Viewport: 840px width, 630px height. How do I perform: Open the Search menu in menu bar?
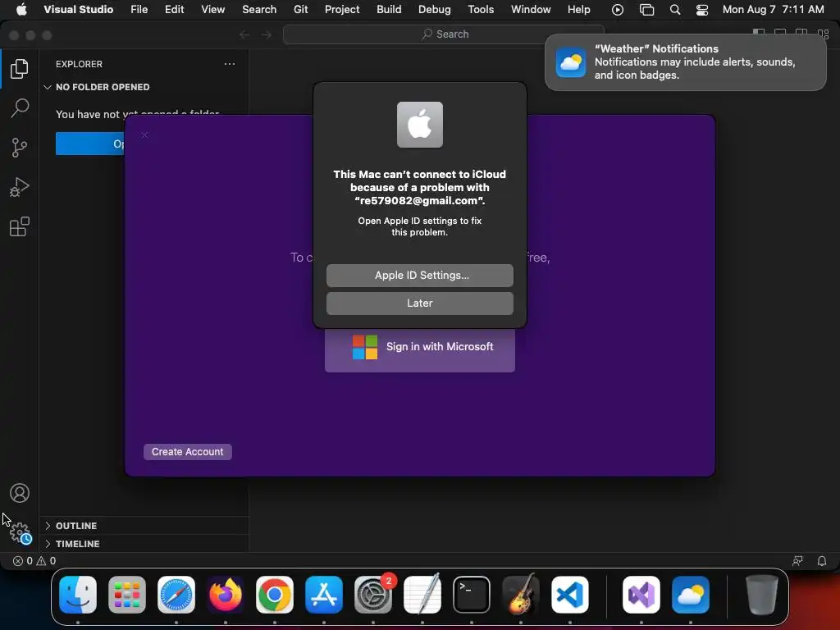258,9
